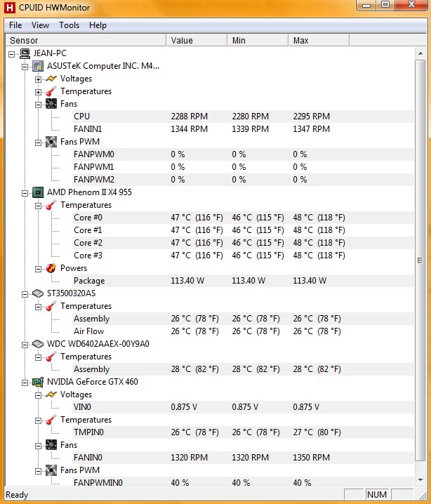Select the Air Flow temperature row
The image size is (431, 504).
[x=244, y=331]
